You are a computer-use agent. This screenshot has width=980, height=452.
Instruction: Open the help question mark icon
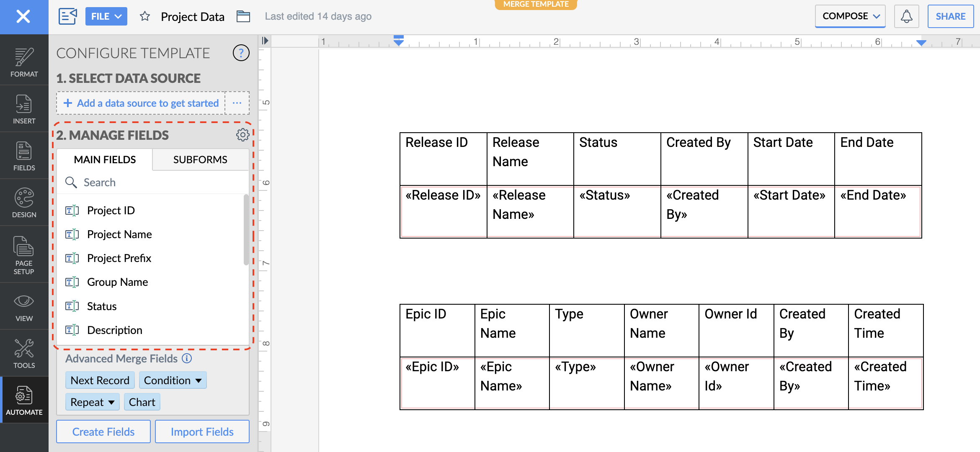tap(241, 53)
